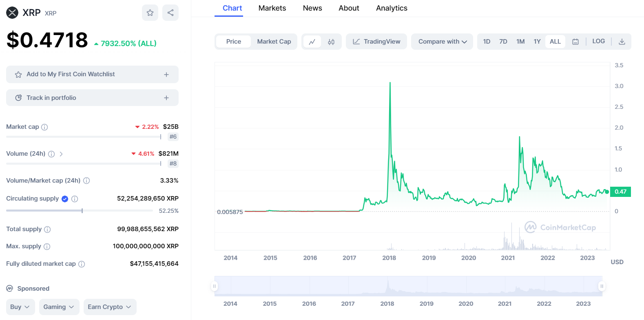Select ALL time range

(x=555, y=42)
